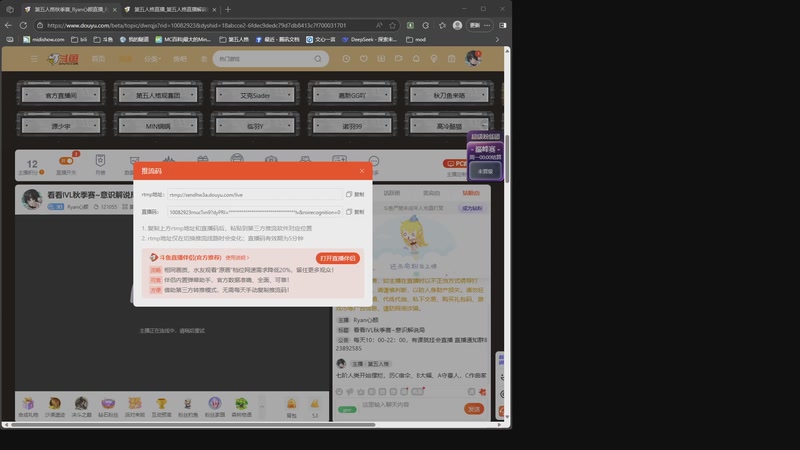Copy the rtmp地址 value
Screen dimensions: 800x450
(355, 194)
